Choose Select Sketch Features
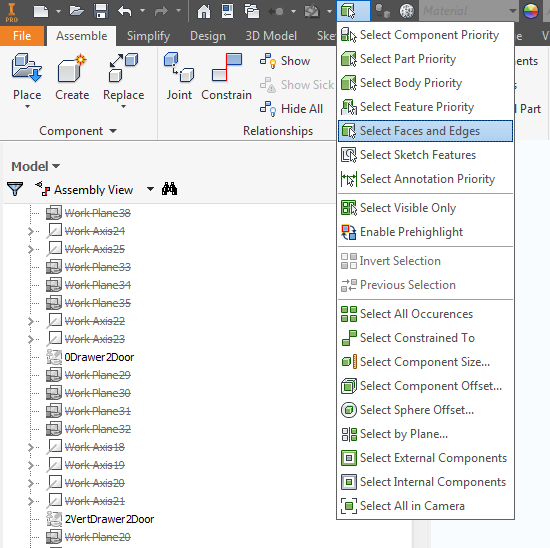 pos(425,155)
